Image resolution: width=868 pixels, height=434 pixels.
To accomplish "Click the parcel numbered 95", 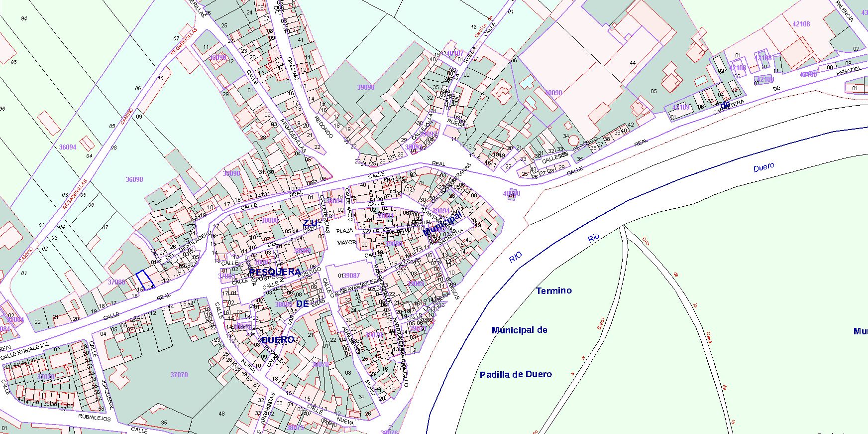I will tap(13, 62).
